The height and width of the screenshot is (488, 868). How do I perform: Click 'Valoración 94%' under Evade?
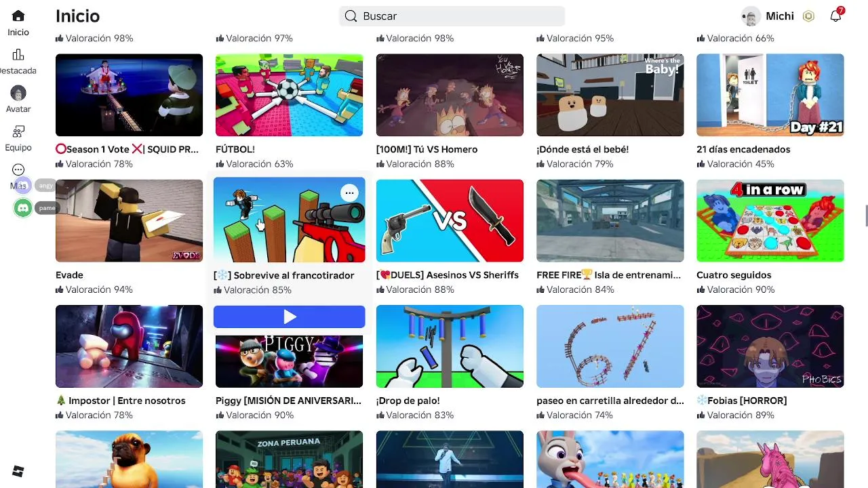(94, 289)
